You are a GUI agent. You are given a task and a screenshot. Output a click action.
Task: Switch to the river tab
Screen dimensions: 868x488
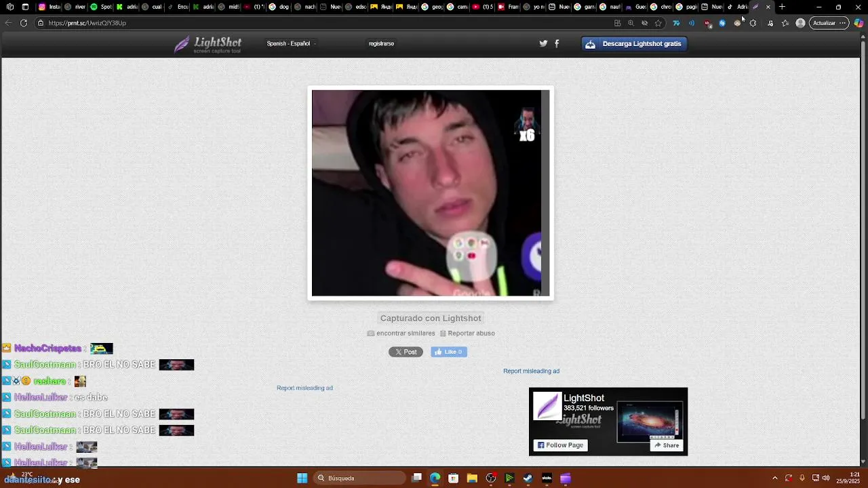(75, 7)
